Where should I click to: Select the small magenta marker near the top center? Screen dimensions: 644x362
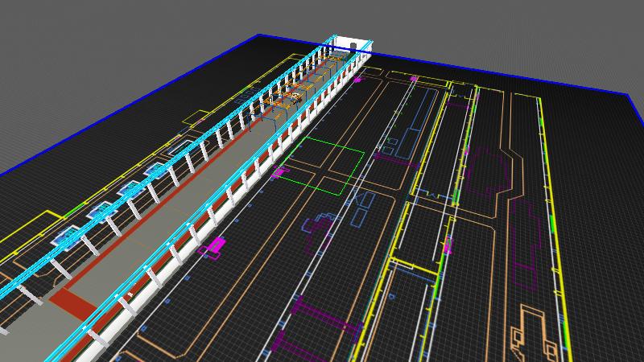pyautogui.click(x=415, y=79)
